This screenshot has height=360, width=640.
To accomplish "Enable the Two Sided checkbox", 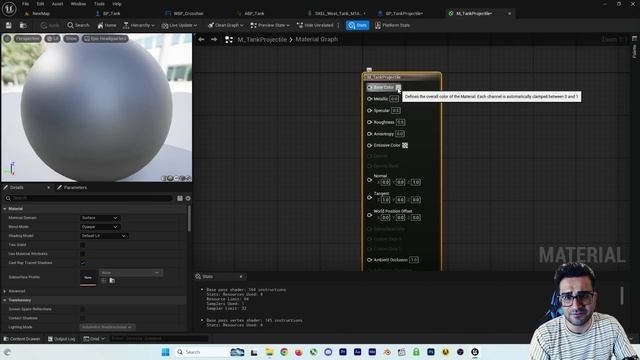I will tap(83, 245).
